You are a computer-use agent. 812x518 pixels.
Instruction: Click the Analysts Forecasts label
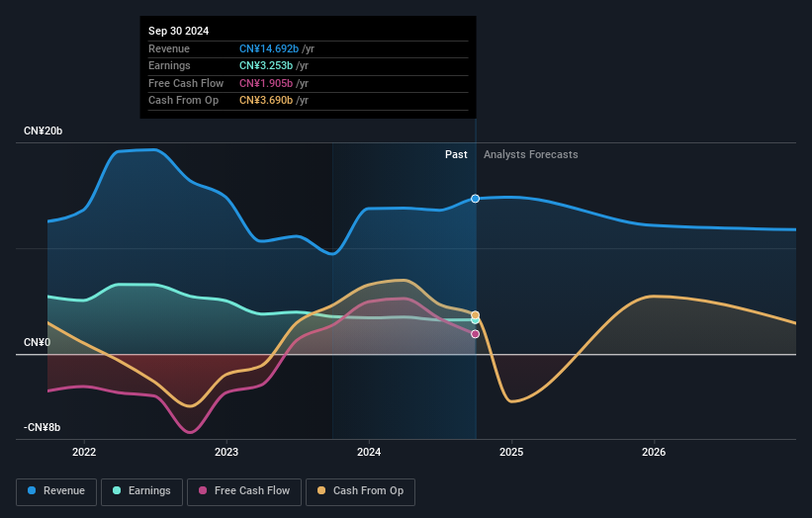tap(530, 154)
